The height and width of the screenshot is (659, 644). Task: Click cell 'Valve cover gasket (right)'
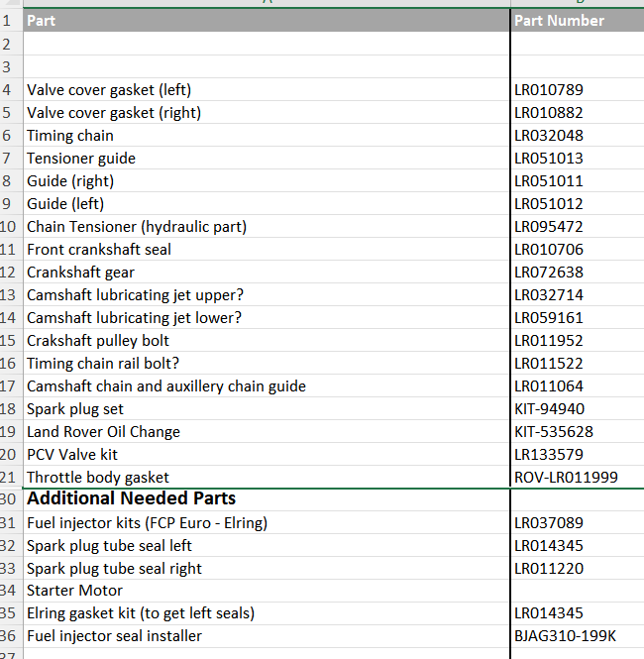click(267, 112)
